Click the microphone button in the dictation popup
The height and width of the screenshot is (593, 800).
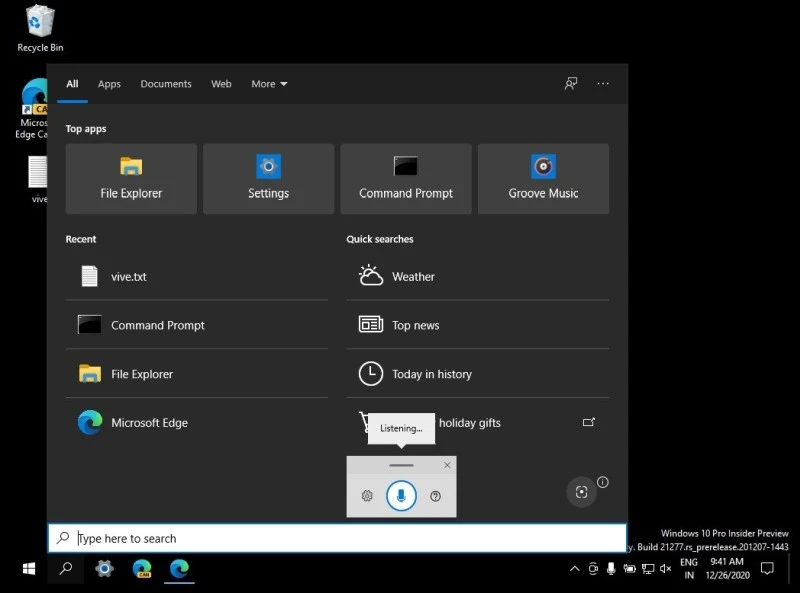401,495
